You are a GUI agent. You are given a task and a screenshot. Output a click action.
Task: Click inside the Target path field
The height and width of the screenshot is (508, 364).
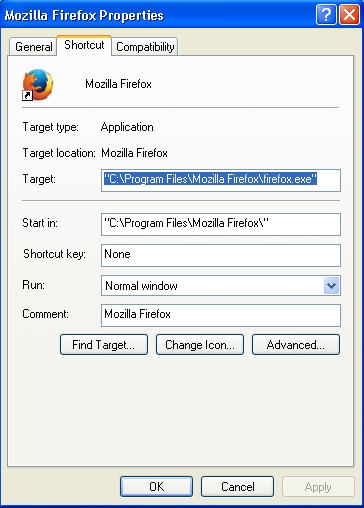point(221,180)
